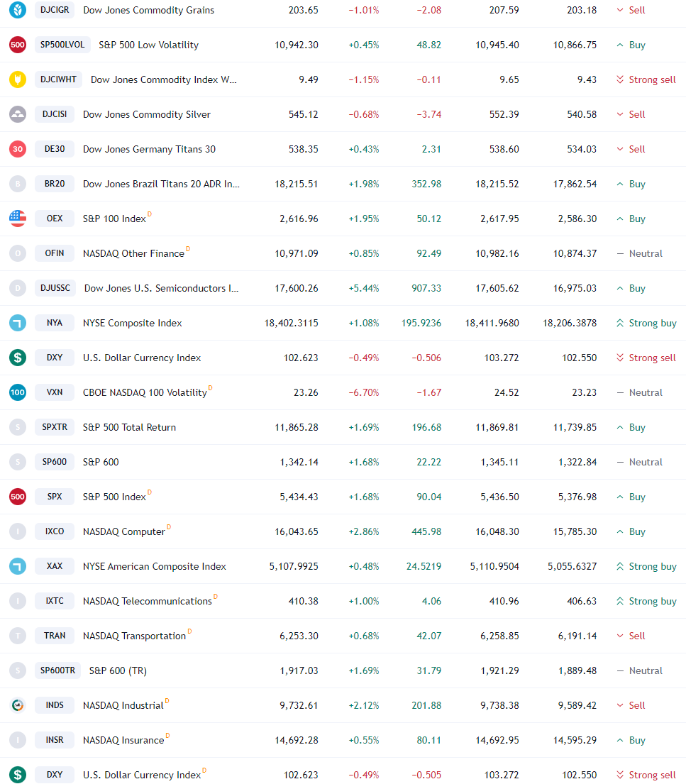686x784 pixels.
Task: Click IXTC low value 406.63
Action: 582,601
